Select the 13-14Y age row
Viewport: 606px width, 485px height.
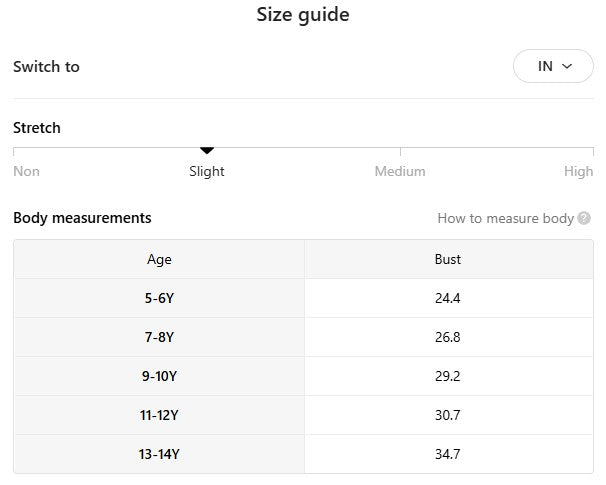tap(159, 454)
